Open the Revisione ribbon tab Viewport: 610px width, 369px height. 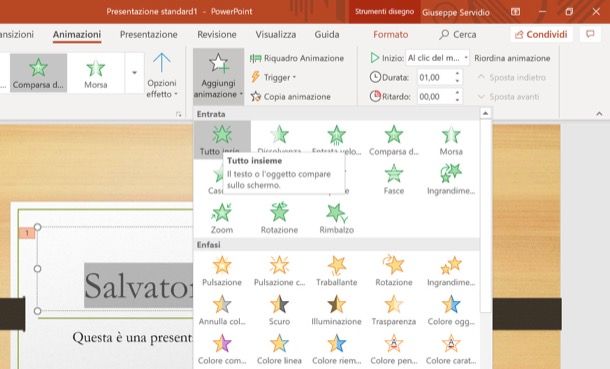coord(217,34)
